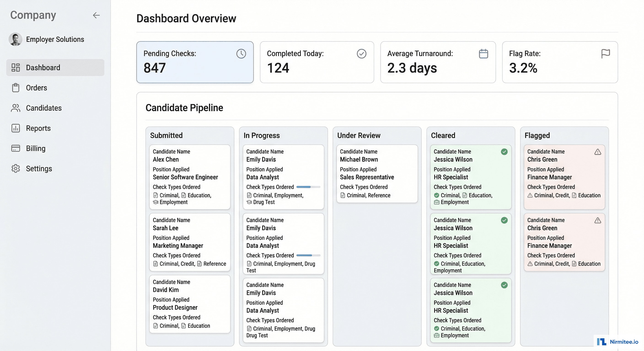Click the Orders clipboard icon

click(x=16, y=88)
